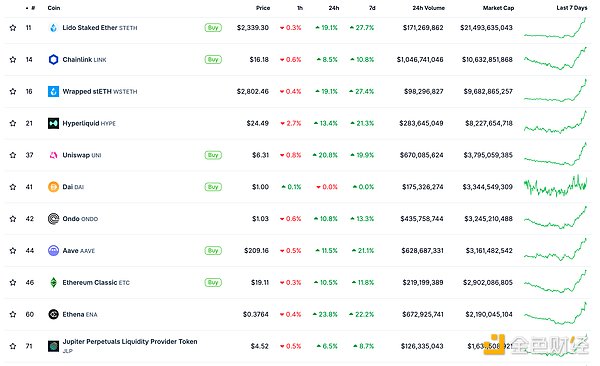The image size is (600, 366).
Task: Open the Dai 7-day sparkline chart
Action: (x=555, y=186)
